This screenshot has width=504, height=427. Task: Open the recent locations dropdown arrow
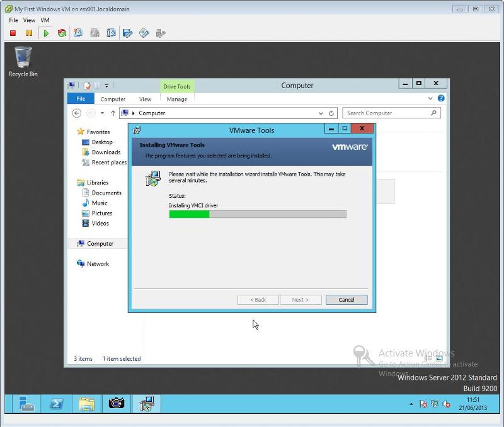(x=102, y=113)
